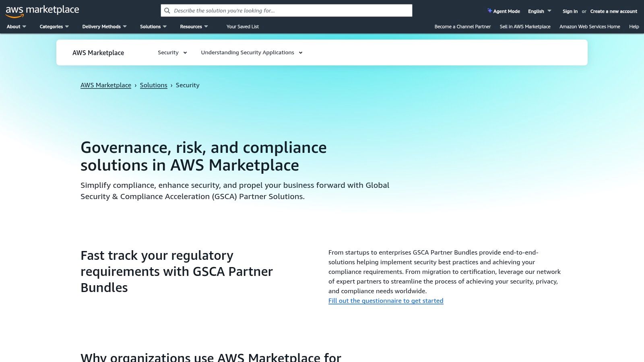Click the Agent Mode sparkle icon
Image resolution: width=644 pixels, height=362 pixels.
[x=489, y=11]
